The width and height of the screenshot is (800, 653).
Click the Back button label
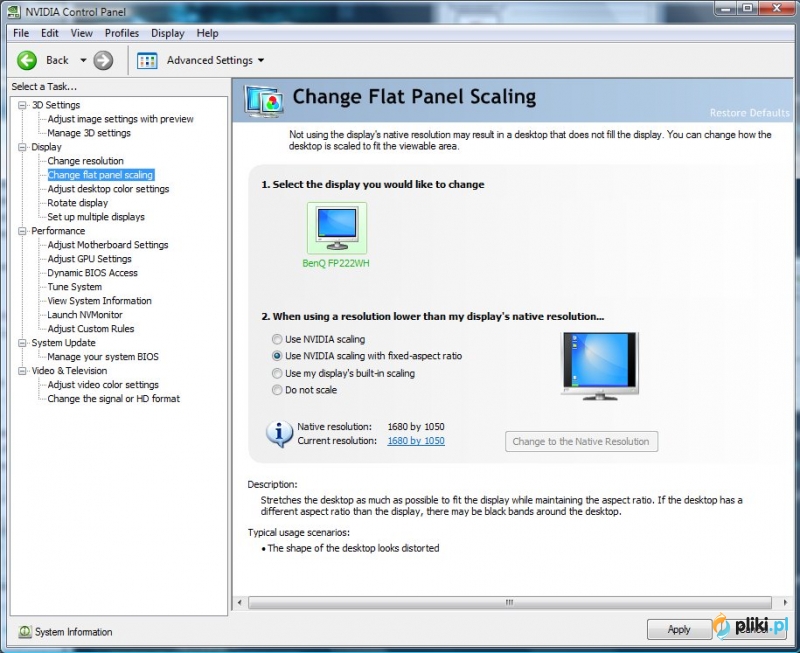click(x=57, y=60)
